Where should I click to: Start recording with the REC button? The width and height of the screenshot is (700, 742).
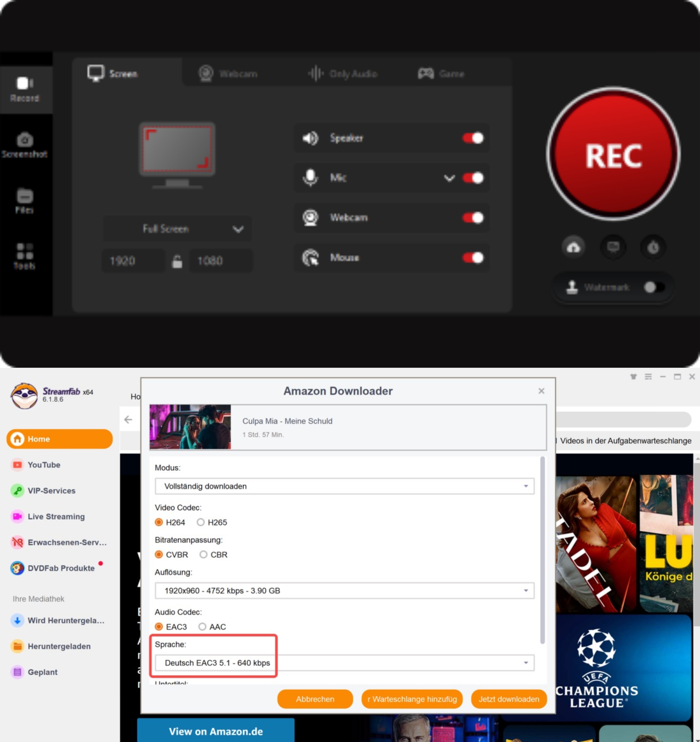613,154
